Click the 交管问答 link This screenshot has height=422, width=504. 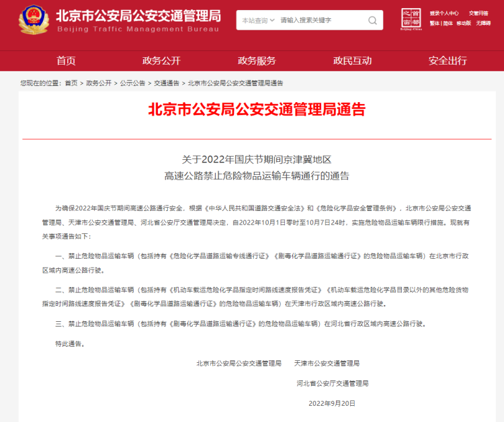click(x=478, y=13)
